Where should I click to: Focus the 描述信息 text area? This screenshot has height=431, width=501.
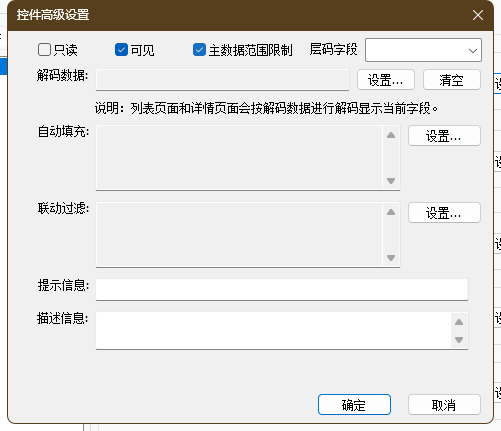coord(273,330)
